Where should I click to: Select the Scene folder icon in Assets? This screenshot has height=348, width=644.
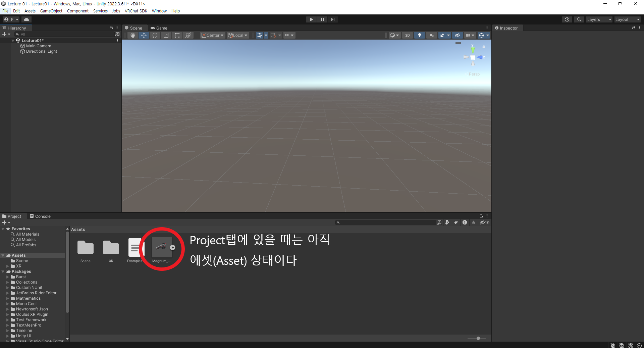(86, 248)
